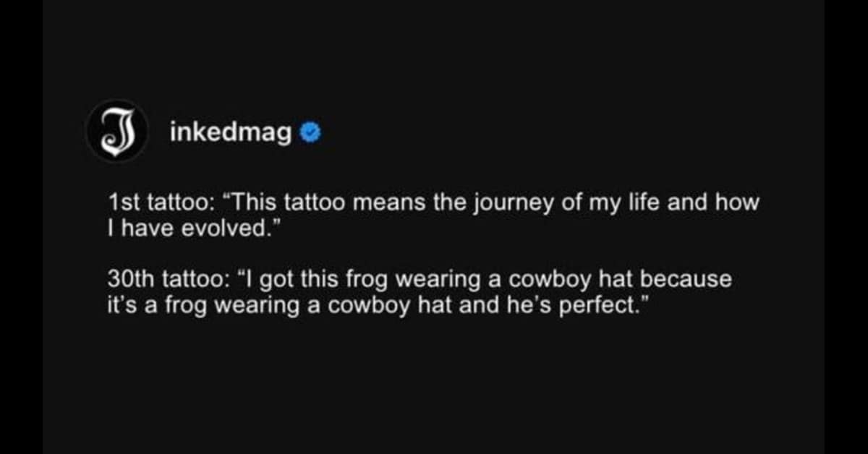Click the black right border strip
Image resolution: width=868 pixels, height=454 pixels.
846,227
